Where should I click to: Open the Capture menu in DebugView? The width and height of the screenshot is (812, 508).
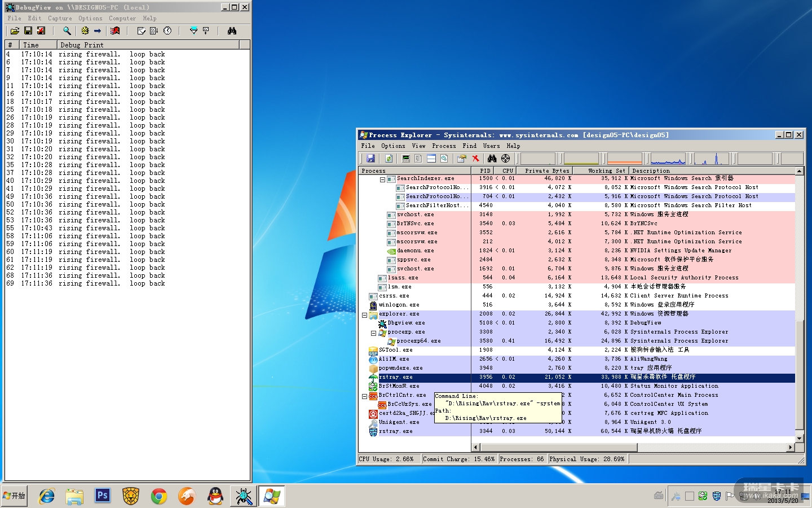click(x=60, y=18)
